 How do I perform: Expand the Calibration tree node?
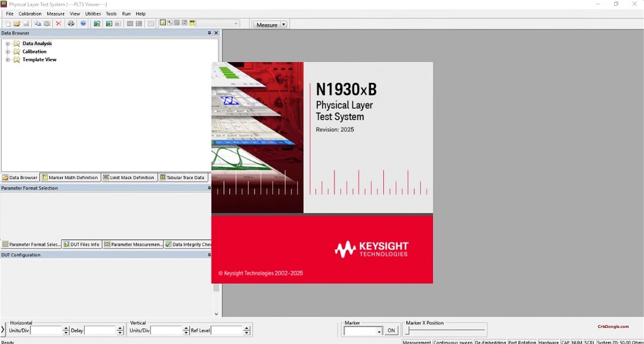(7, 51)
